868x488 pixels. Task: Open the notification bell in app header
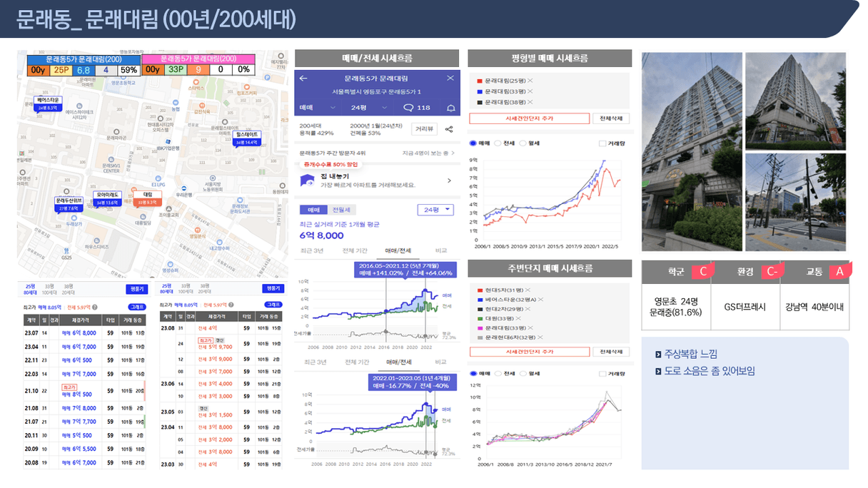coord(450,108)
